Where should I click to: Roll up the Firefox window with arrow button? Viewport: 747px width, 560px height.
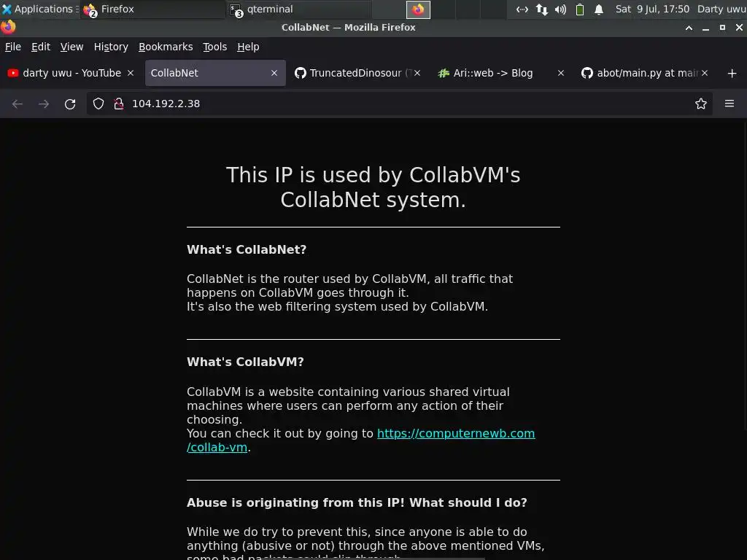pos(689,28)
